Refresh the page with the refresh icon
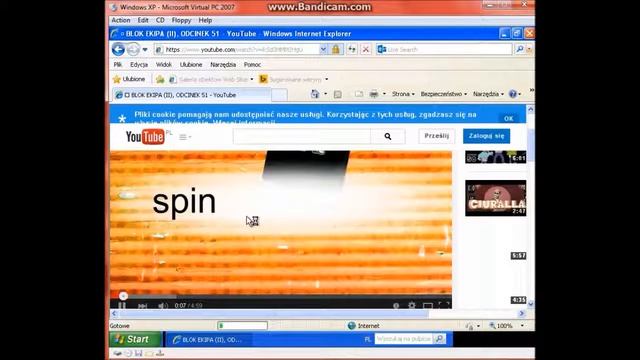This screenshot has width=640, height=360. (351, 49)
